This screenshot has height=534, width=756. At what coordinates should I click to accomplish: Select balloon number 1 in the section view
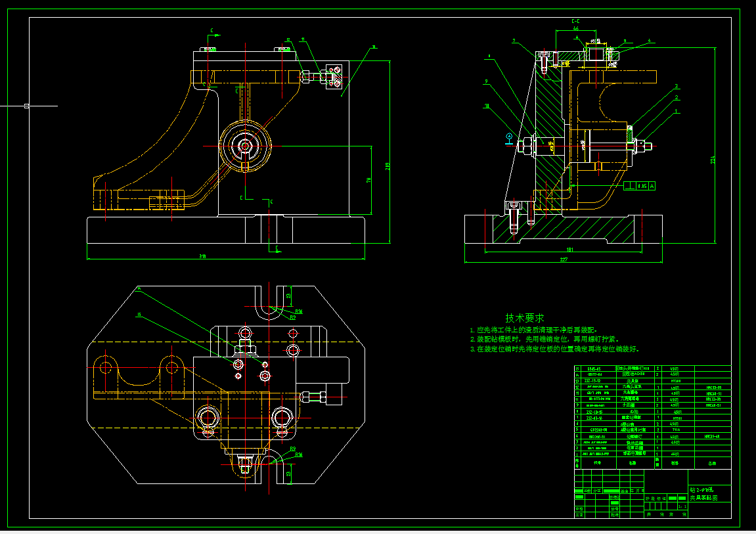click(x=677, y=111)
